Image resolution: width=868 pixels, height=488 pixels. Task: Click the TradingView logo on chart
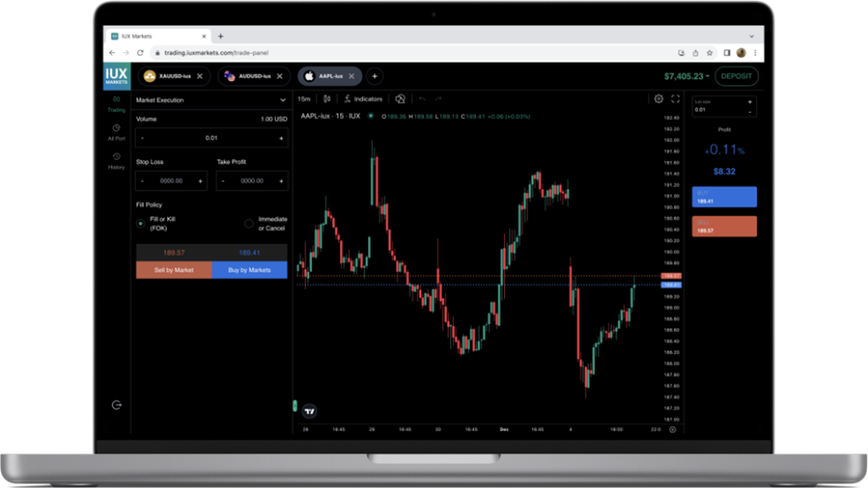pos(310,411)
